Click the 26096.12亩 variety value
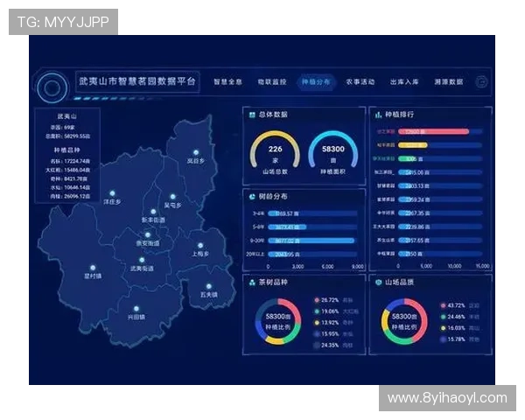Viewport: 525px width, 420px height. [x=77, y=196]
